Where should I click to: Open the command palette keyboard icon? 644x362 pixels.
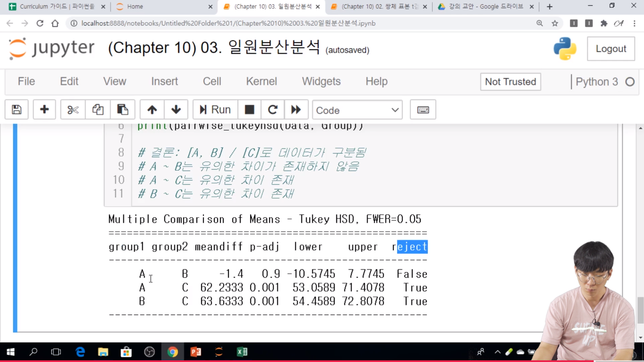coord(423,110)
